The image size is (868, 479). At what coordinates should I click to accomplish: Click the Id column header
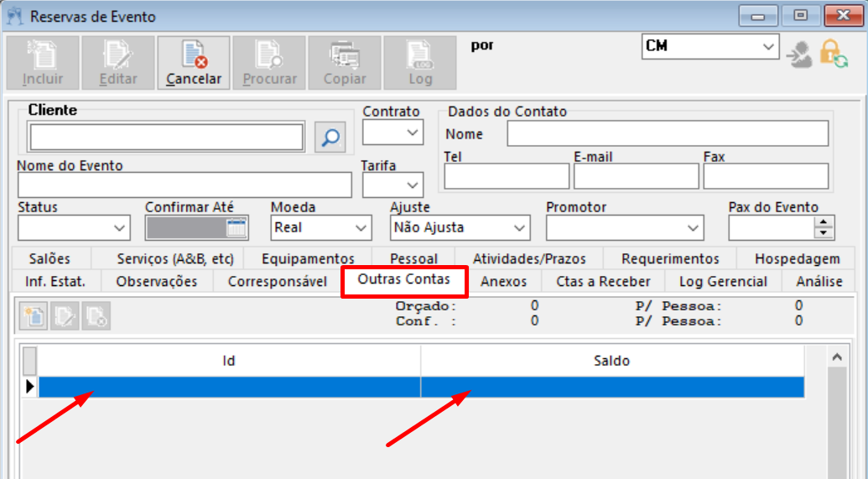[229, 361]
